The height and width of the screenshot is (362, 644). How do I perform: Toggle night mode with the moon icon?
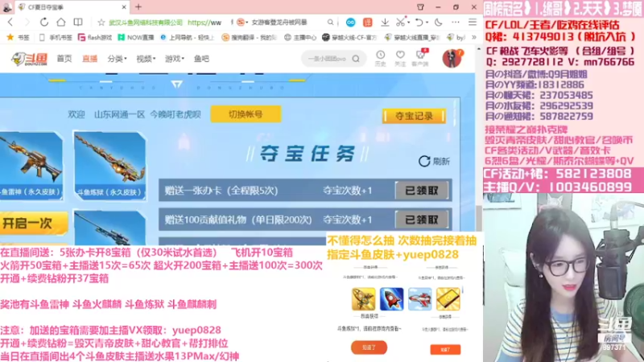point(438,23)
